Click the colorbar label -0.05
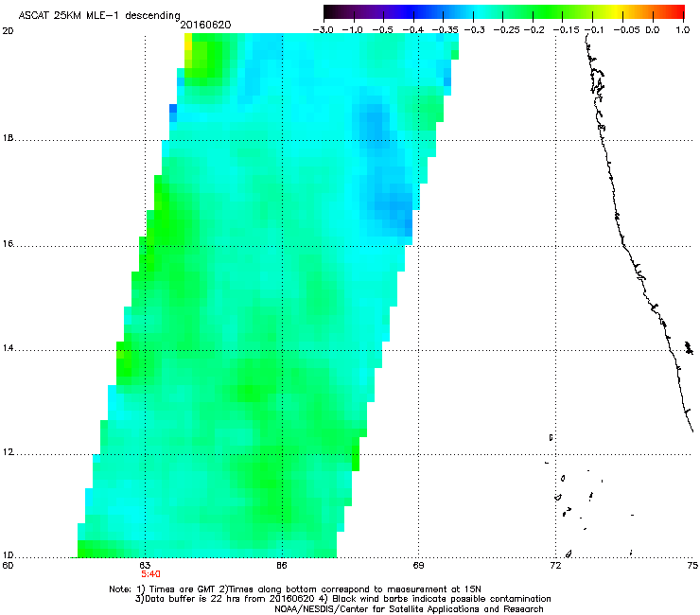The image size is (700, 615). [627, 30]
